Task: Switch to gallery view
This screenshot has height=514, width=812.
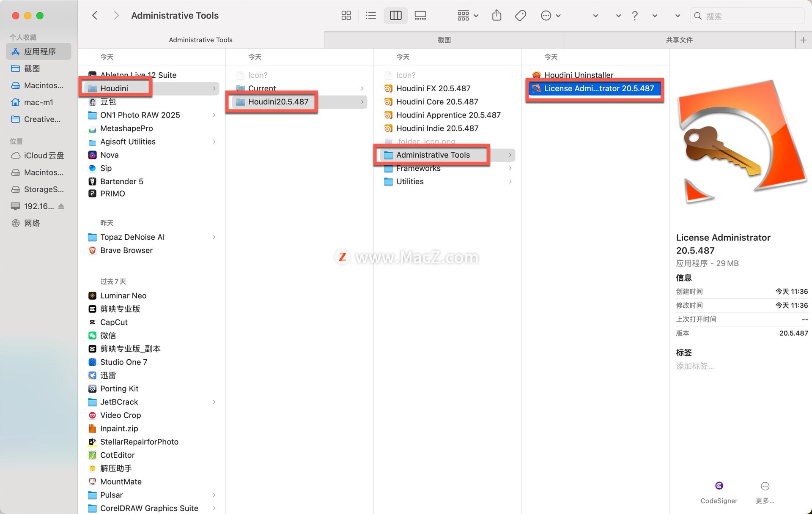Action: click(x=420, y=16)
